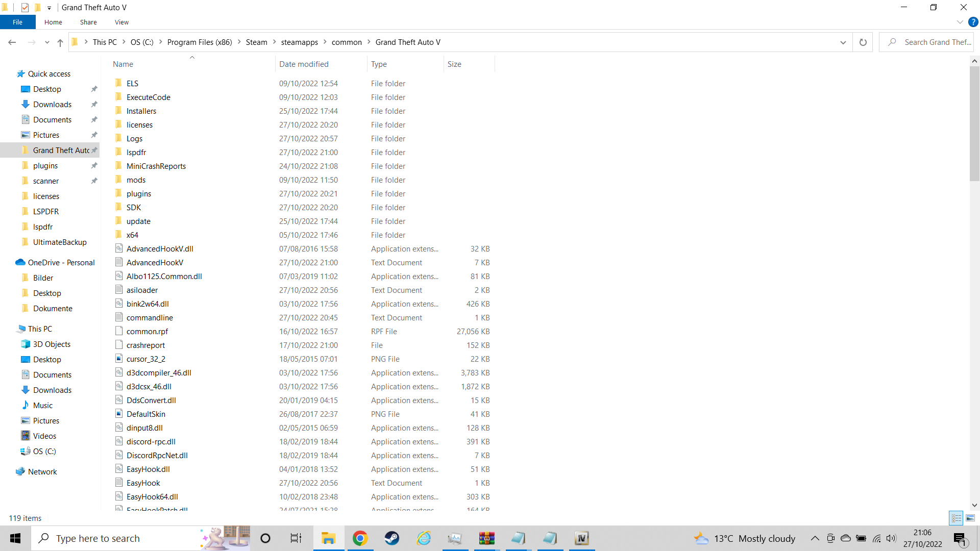980x551 pixels.
Task: Go up one folder level arrow
Action: 60,42
